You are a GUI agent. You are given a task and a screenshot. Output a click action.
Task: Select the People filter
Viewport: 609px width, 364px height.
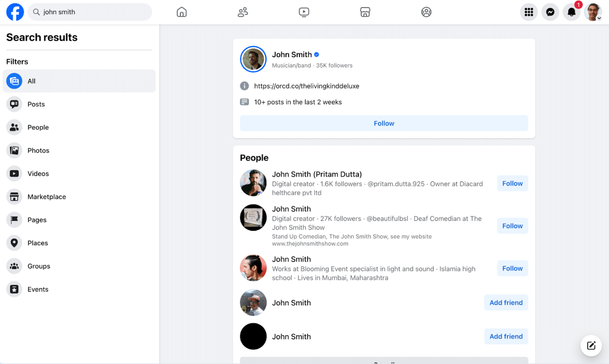pos(38,127)
